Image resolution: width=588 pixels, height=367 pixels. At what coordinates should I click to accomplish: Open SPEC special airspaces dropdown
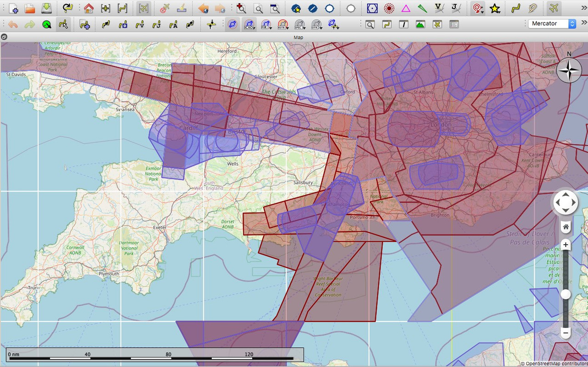point(300,24)
